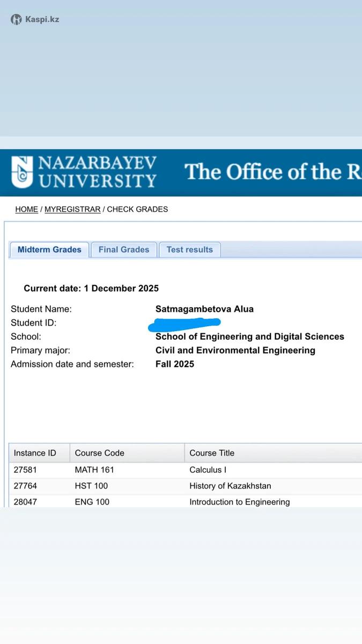Click the Nazarbayev University shield emblem
The width and height of the screenshot is (362, 644).
[23, 172]
